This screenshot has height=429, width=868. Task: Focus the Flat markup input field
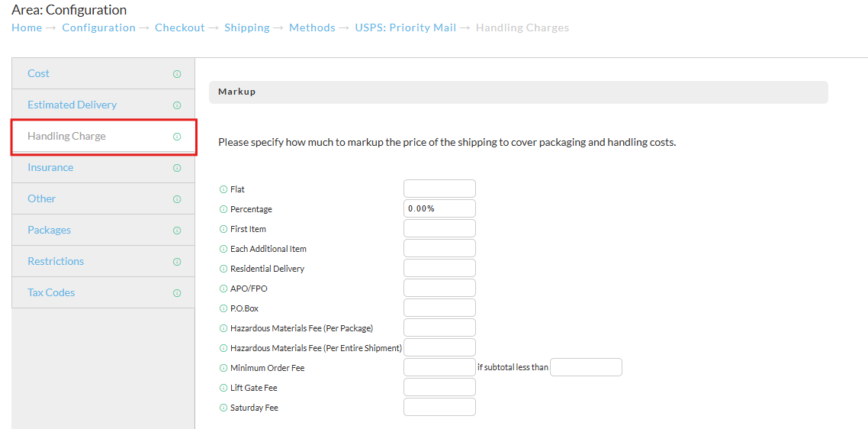[x=439, y=189]
